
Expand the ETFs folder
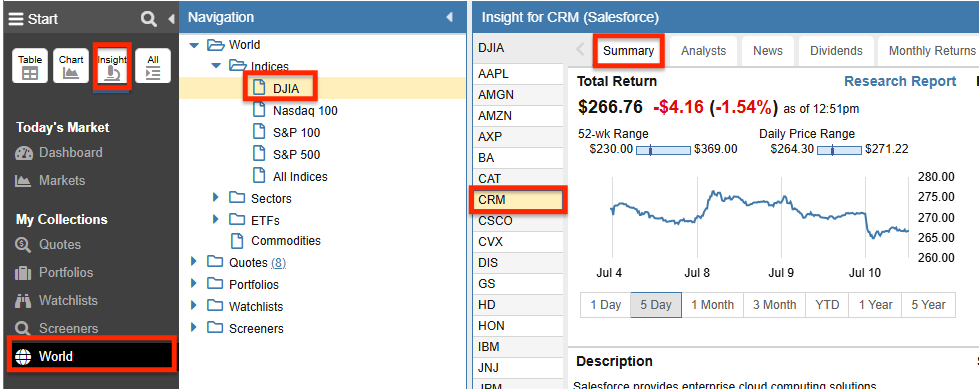(216, 219)
